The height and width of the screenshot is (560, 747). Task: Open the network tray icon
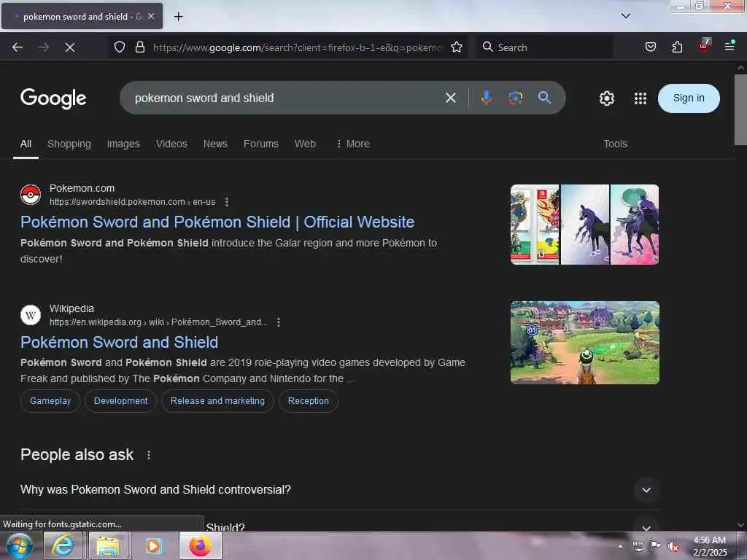tap(638, 546)
